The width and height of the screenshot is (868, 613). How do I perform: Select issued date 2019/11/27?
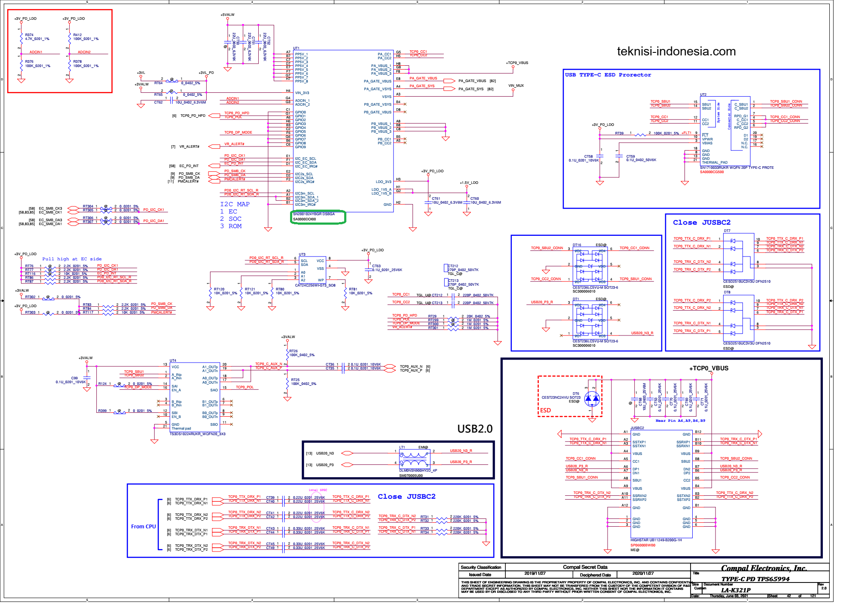tap(535, 573)
